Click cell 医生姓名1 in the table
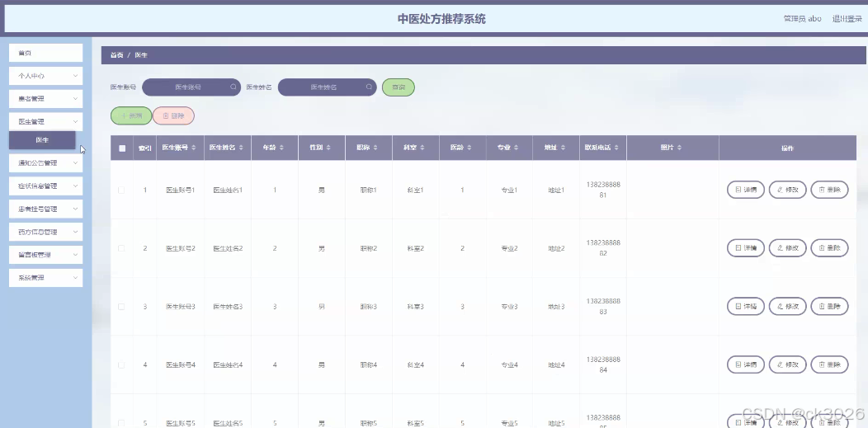 [228, 190]
